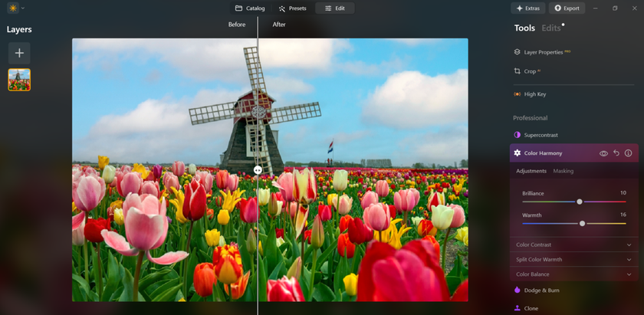Toggle Color Harmony visibility eye
Image resolution: width=644 pixels, height=315 pixels.
click(603, 153)
